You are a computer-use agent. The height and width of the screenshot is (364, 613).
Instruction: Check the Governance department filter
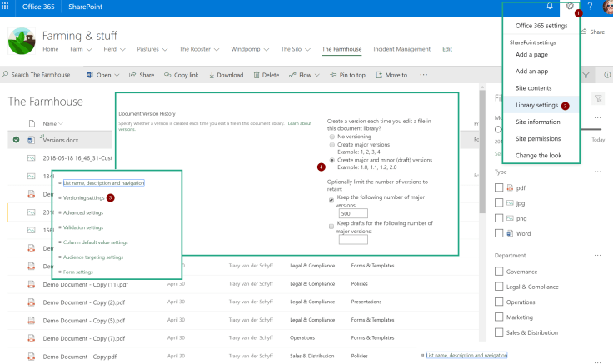[499, 272]
